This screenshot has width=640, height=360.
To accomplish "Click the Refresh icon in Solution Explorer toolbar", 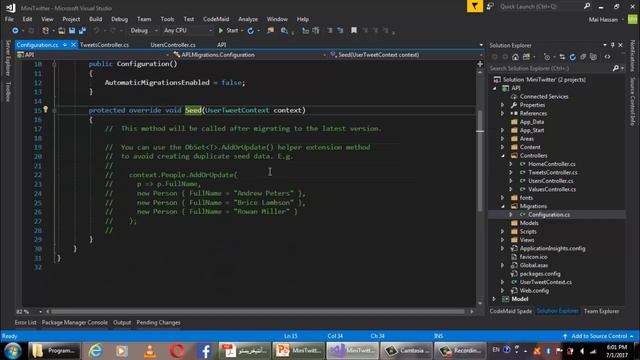I will [573, 57].
